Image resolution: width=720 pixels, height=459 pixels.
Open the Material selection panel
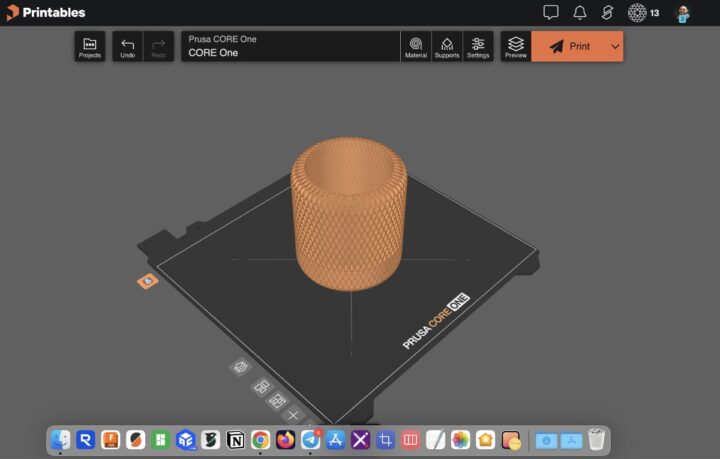coord(416,47)
